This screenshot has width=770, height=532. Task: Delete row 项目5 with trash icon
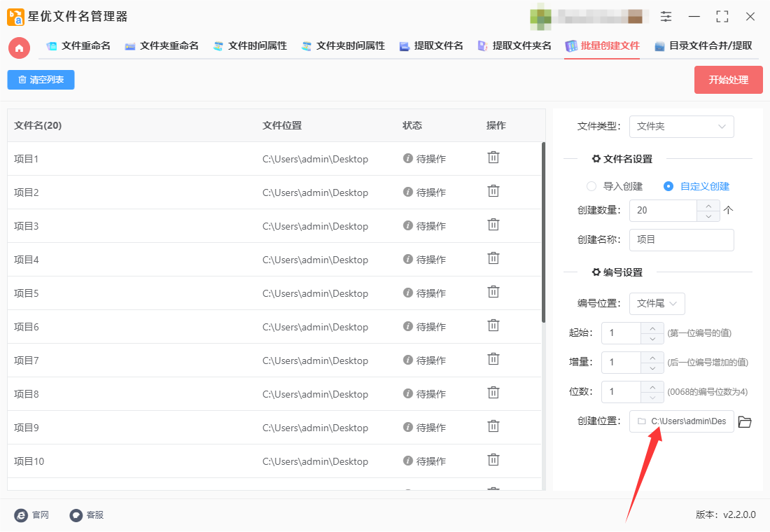pos(493,293)
